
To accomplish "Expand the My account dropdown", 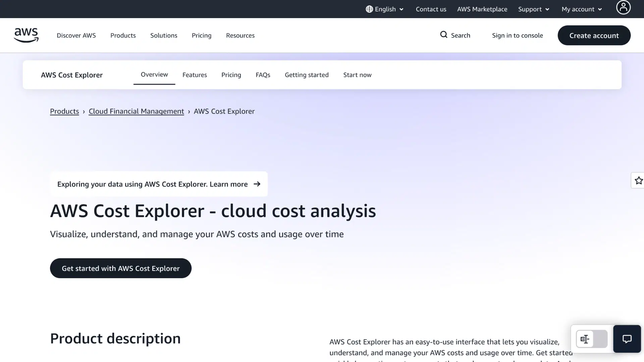I will (x=581, y=9).
